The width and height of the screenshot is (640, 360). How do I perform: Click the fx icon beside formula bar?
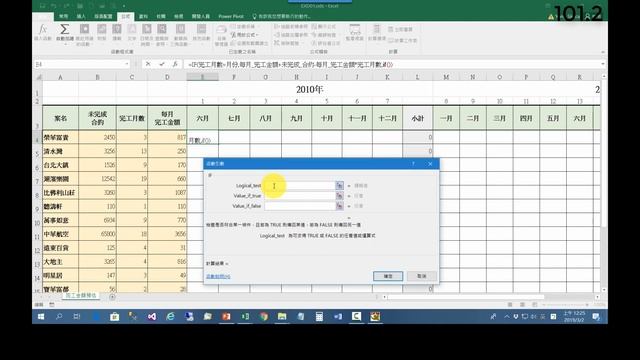175,64
